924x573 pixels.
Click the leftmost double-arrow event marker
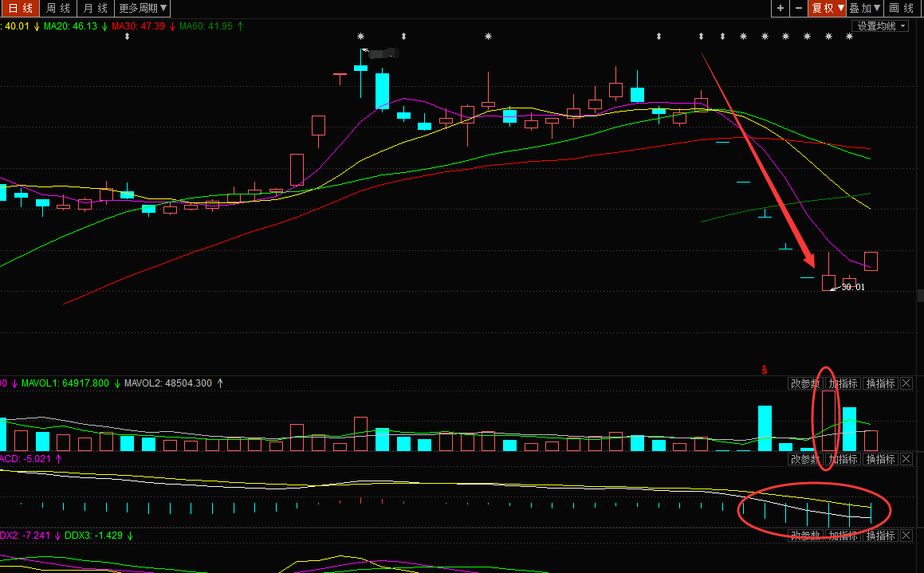click(x=127, y=37)
